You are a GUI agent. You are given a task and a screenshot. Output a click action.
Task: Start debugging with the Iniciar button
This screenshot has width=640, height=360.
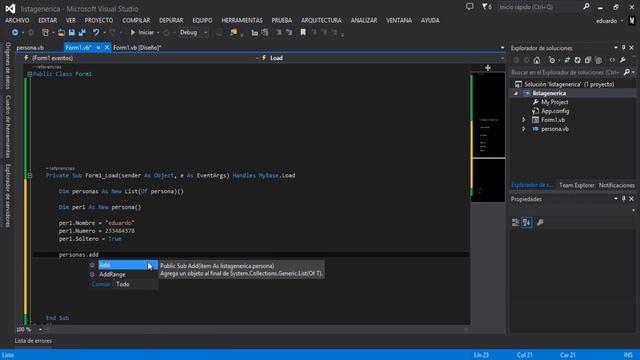[x=142, y=32]
